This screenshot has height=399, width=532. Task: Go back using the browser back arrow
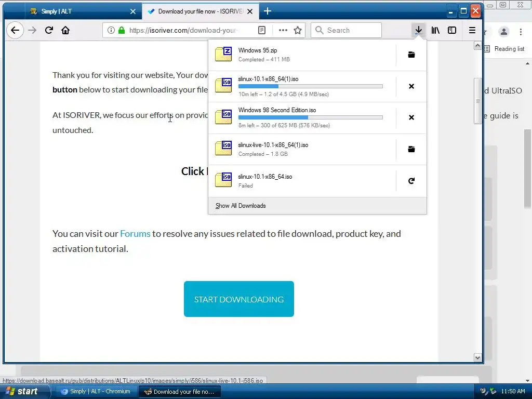15,30
